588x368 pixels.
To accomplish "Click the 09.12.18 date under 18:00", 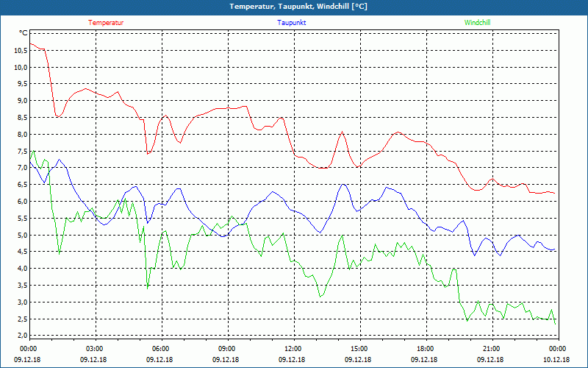I will coord(424,360).
